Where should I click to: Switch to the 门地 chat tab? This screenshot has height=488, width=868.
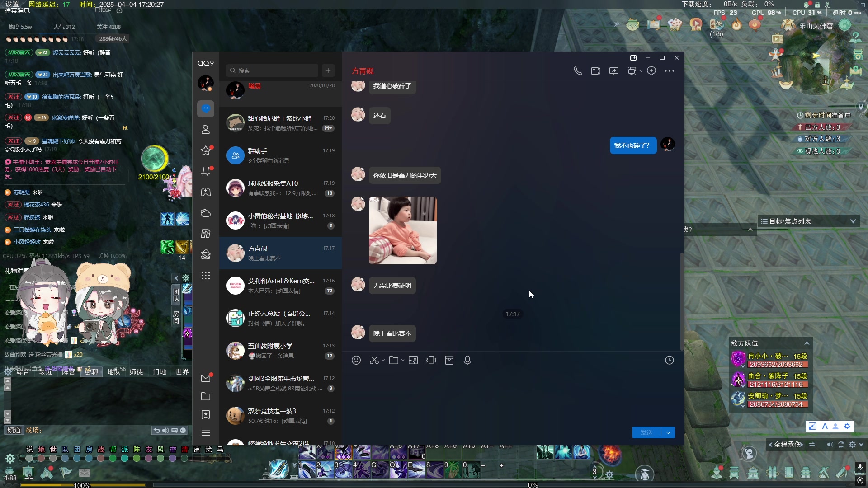click(159, 371)
